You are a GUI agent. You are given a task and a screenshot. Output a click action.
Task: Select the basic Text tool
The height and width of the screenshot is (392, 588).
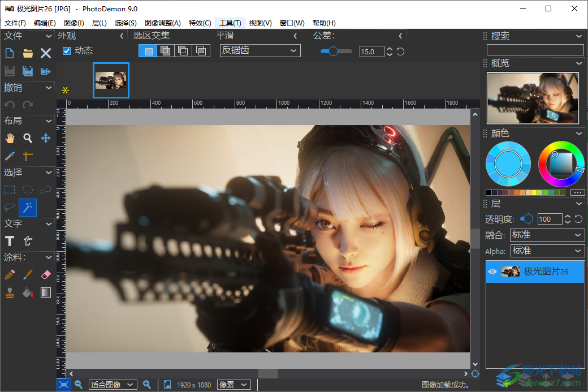[x=10, y=241]
